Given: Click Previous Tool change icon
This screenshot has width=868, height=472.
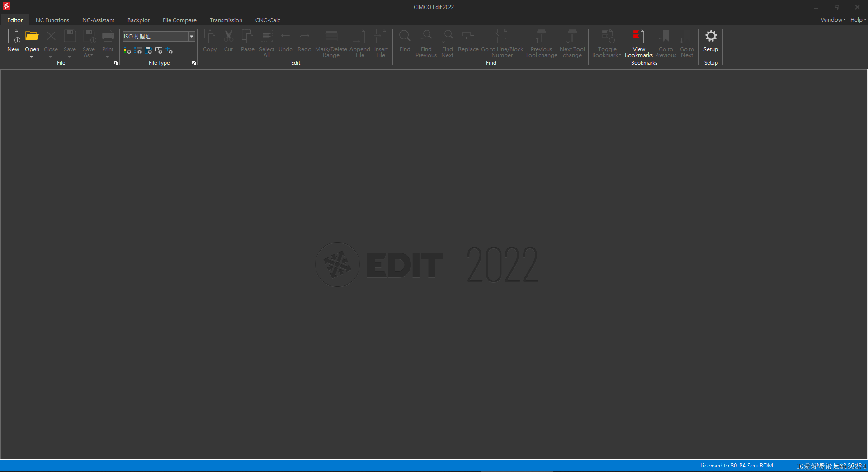Looking at the screenshot, I should point(541,36).
